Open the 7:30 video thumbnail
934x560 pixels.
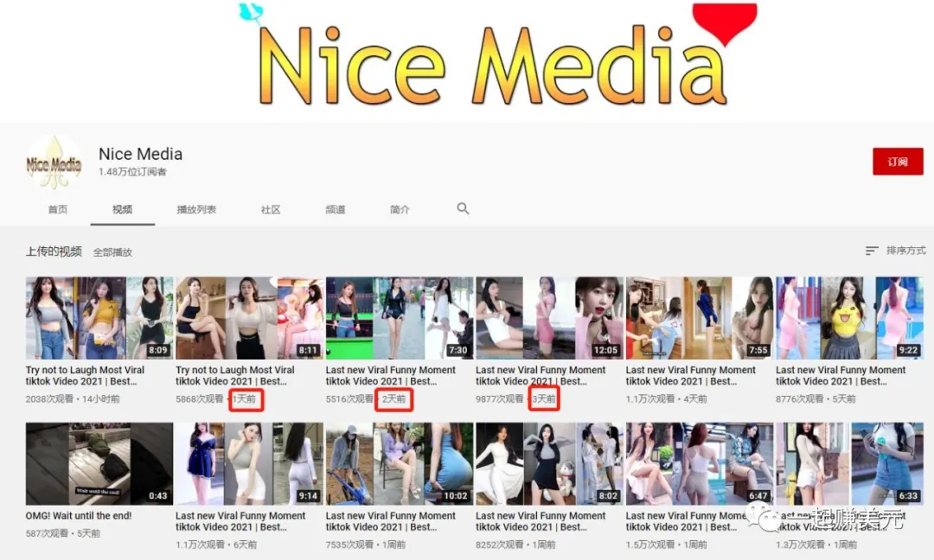[x=400, y=318]
